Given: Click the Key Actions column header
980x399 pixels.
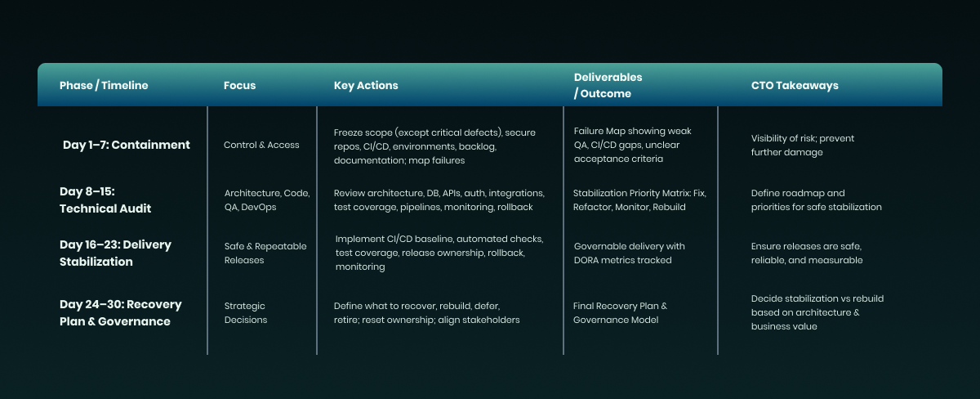Looking at the screenshot, I should pos(366,85).
